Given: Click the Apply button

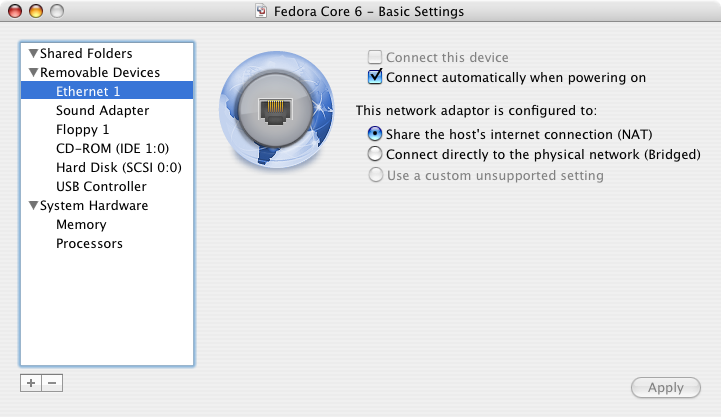Looking at the screenshot, I should click(665, 388).
